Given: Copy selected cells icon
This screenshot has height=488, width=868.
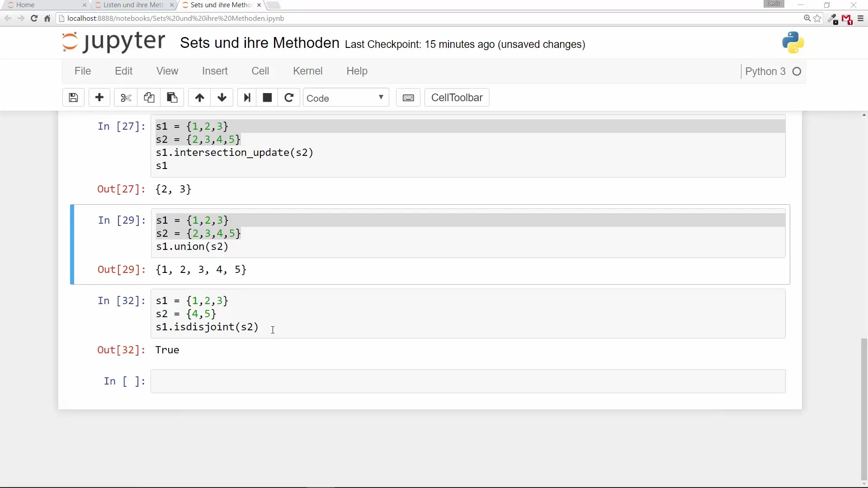Looking at the screenshot, I should pos(149,98).
